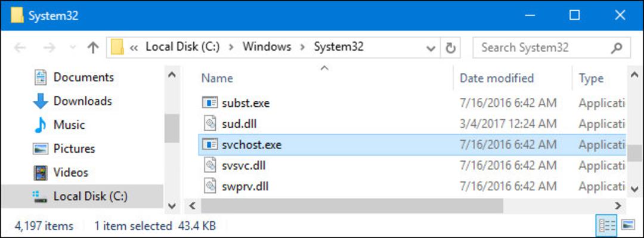Click the swprv.dll file icon
The height and width of the screenshot is (238, 644).
click(x=210, y=186)
